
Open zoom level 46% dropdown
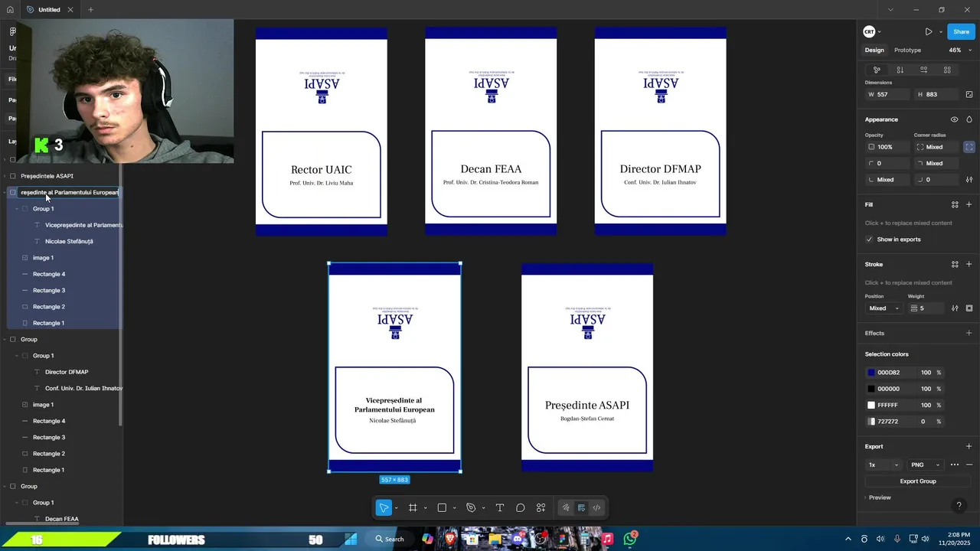(x=960, y=50)
